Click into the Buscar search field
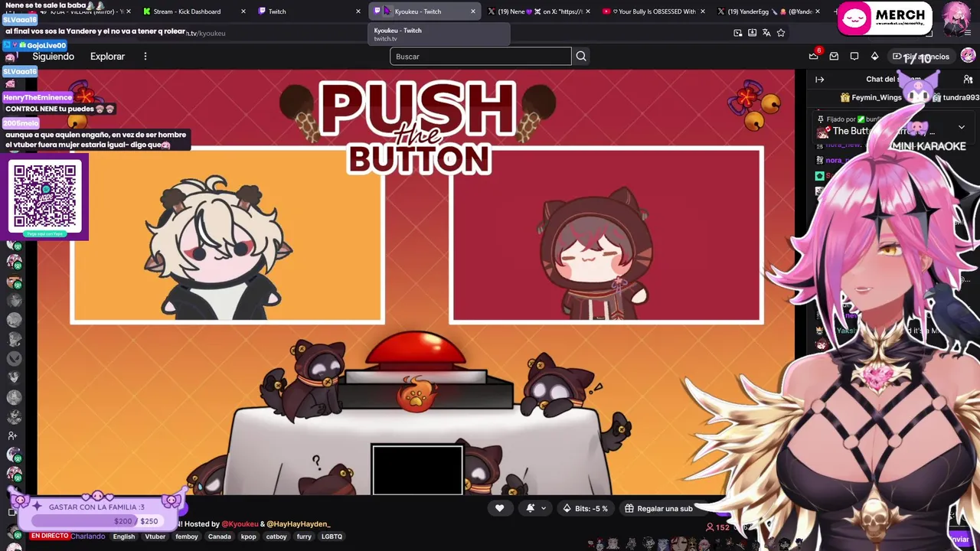Screen dimensions: 980x551 pos(481,56)
